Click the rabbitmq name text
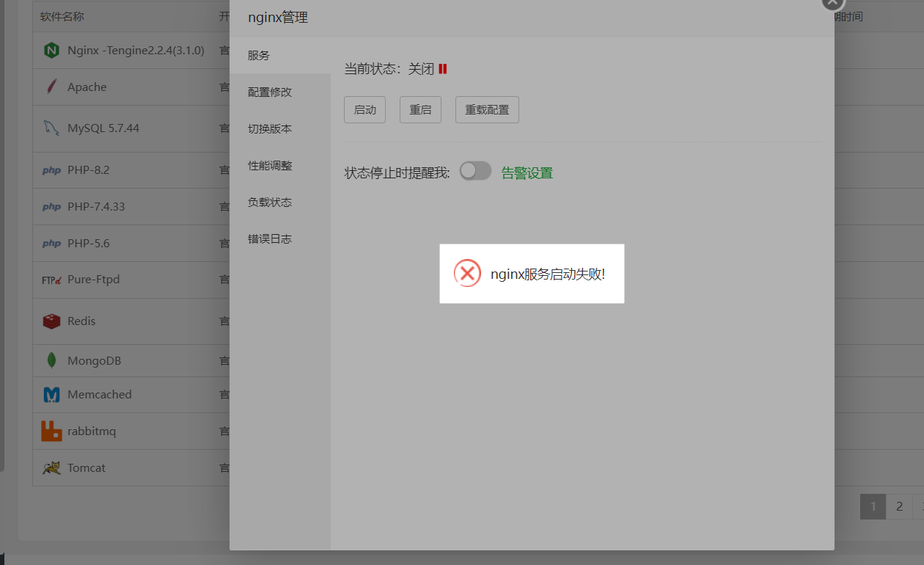Image resolution: width=924 pixels, height=565 pixels. click(92, 431)
